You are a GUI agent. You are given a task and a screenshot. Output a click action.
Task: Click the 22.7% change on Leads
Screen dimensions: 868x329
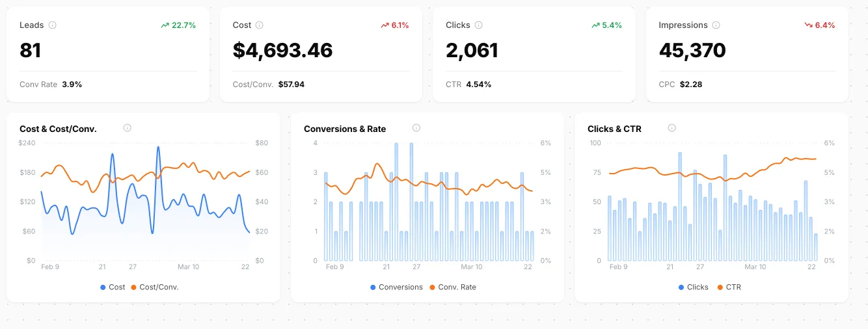pyautogui.click(x=183, y=25)
